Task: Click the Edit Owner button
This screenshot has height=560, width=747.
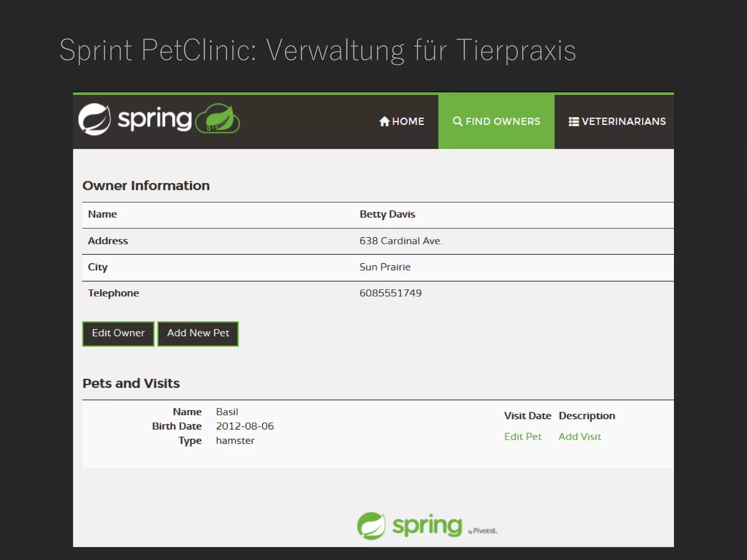Action: [x=118, y=334]
